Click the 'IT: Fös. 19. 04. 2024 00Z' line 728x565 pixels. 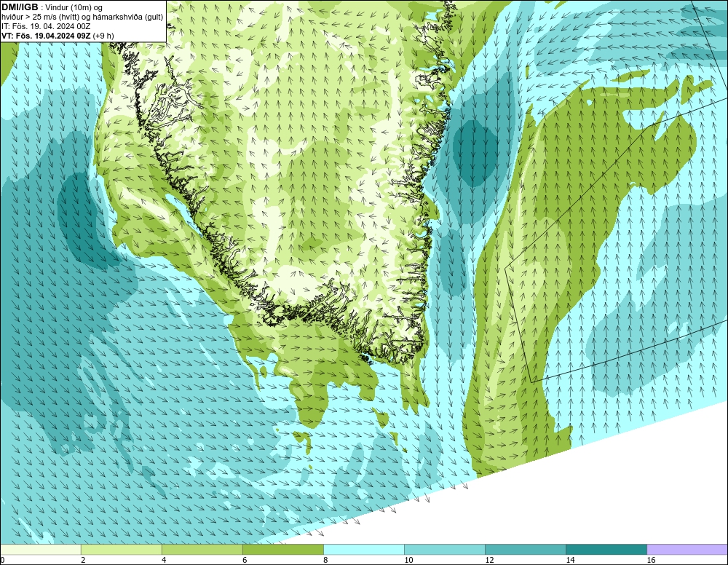tap(46, 26)
